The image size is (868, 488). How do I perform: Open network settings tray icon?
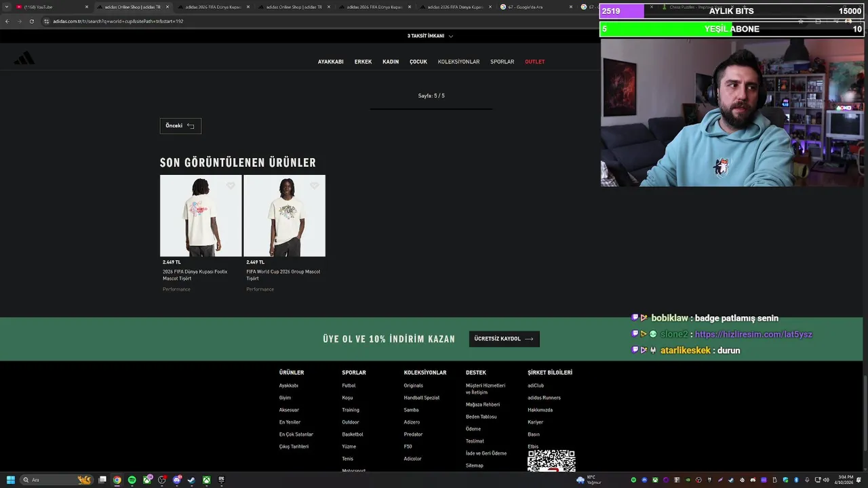point(818,480)
